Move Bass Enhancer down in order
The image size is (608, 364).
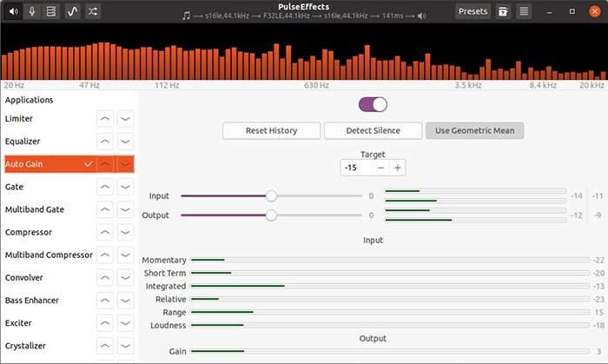click(125, 301)
